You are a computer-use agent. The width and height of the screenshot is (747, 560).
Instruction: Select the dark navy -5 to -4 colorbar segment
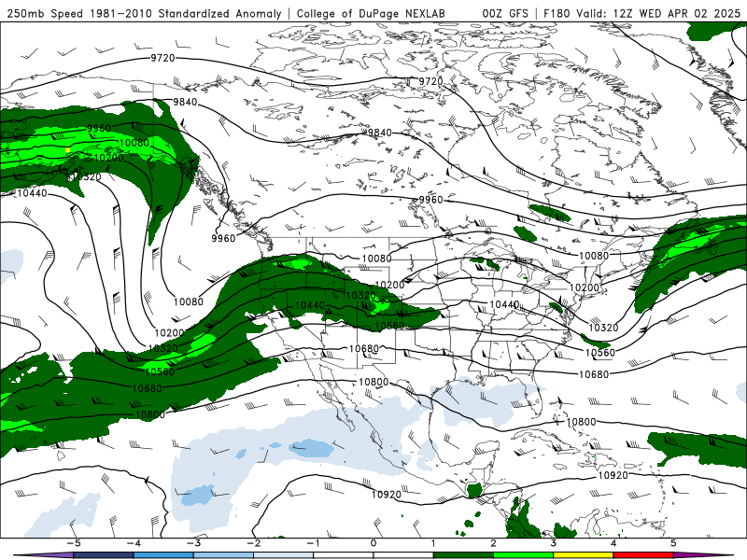[x=104, y=555]
